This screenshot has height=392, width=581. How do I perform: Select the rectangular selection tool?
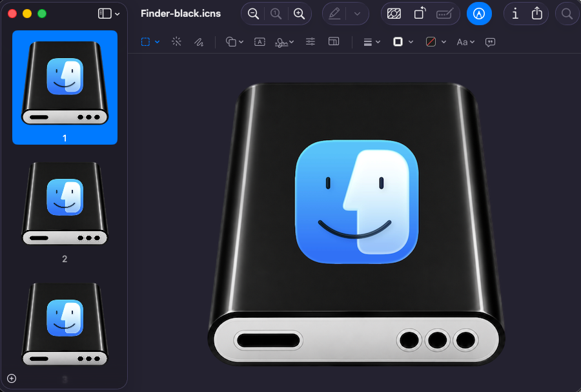146,42
